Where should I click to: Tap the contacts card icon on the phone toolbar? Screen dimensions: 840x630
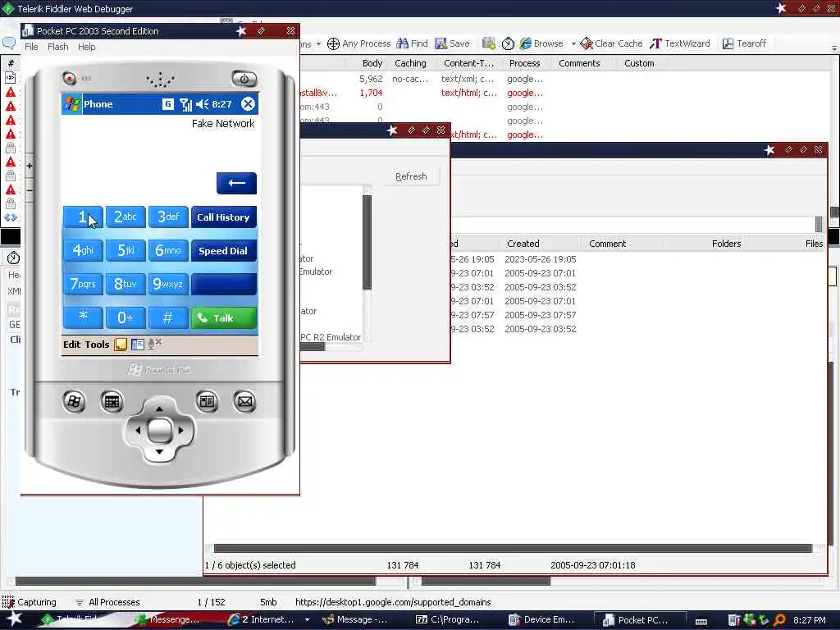[x=138, y=345]
